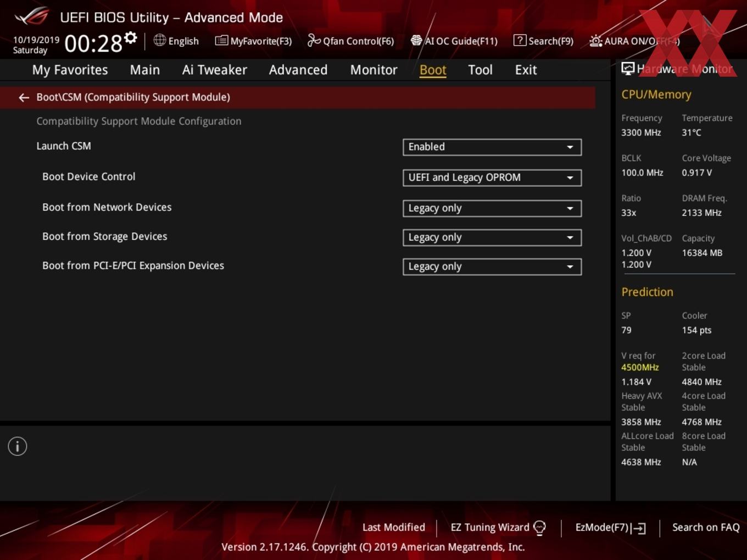Click CPU/Memory section heading

click(656, 94)
